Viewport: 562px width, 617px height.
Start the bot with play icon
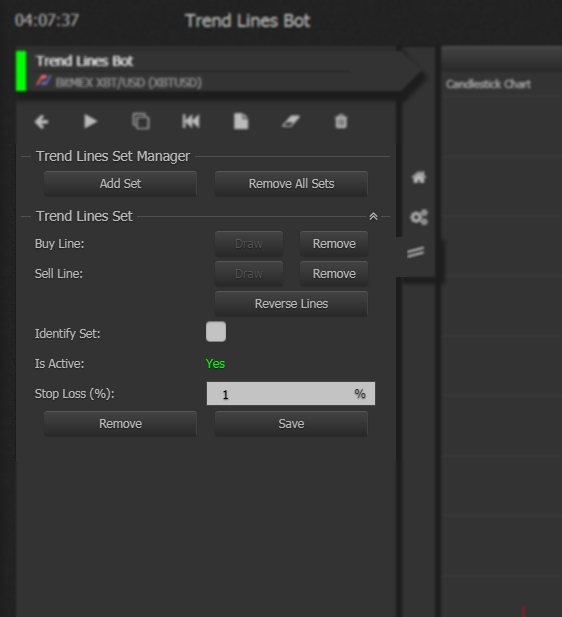point(91,121)
